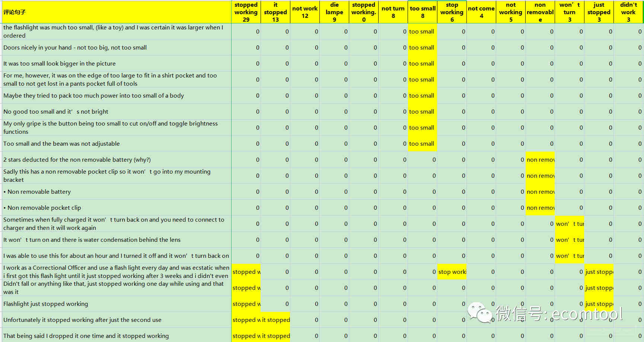Screen dimensions: 644x342
Task: Select 'it stopped' cell in 'Unfortunately' row
Action: tap(275, 320)
